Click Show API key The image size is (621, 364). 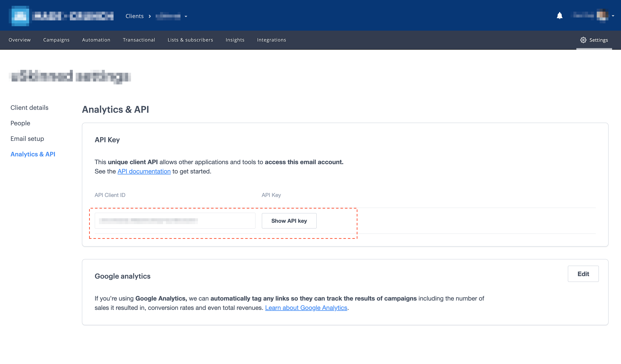pos(289,221)
